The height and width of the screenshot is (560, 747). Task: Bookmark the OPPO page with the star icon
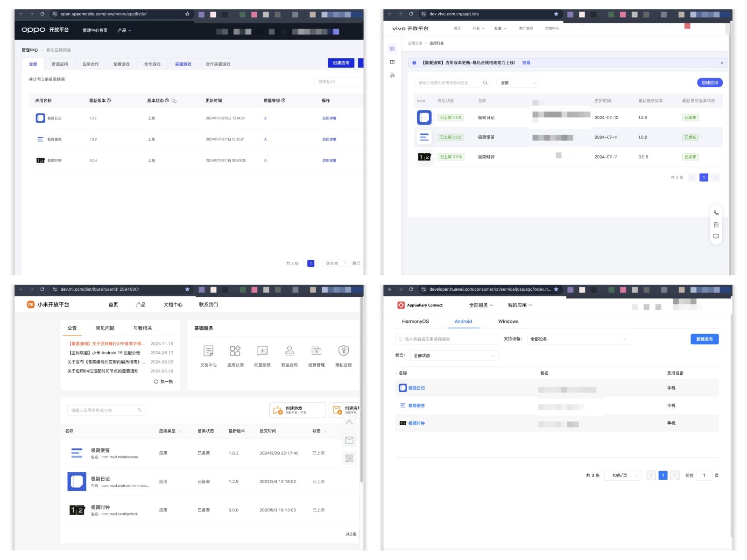click(x=187, y=14)
